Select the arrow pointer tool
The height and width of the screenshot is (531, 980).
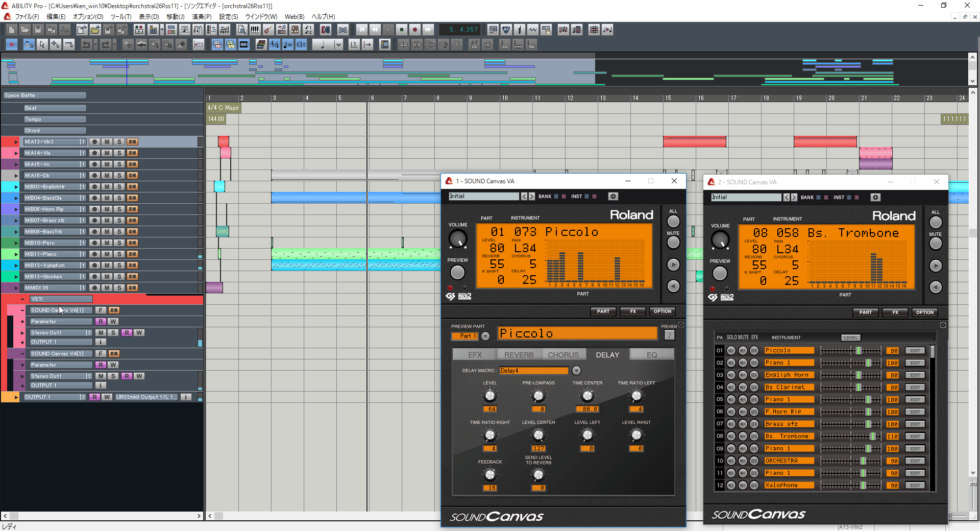[42, 45]
